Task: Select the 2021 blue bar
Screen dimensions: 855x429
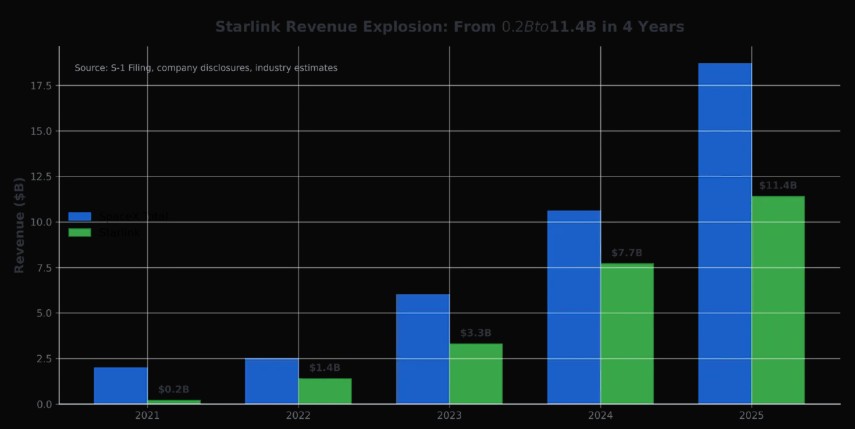Action: (x=121, y=385)
